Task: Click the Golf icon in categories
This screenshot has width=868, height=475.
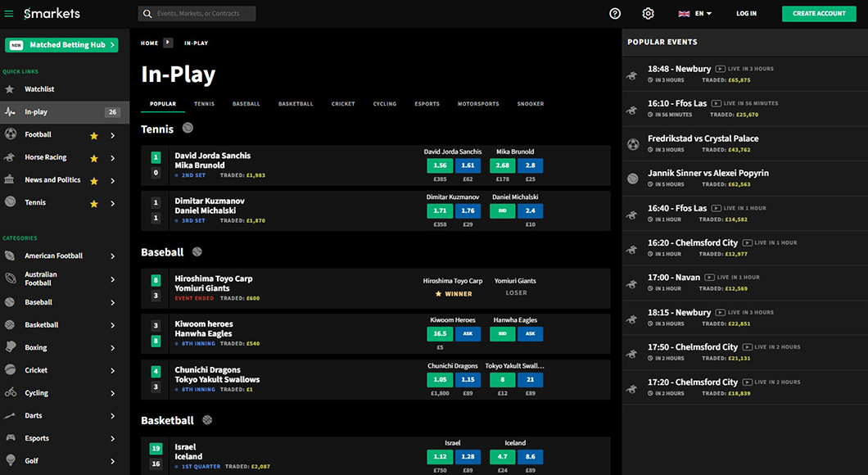Action: (x=10, y=460)
